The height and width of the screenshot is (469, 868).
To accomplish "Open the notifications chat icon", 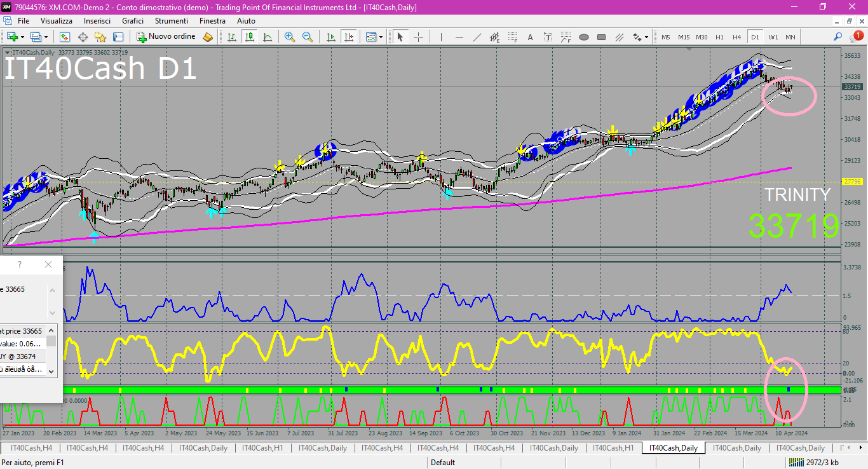I will (857, 36).
